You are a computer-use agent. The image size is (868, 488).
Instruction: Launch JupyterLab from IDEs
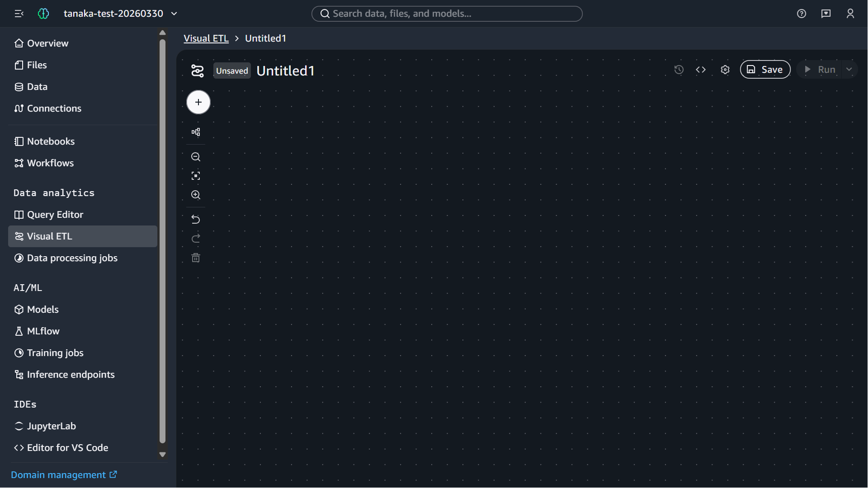[x=83, y=426]
